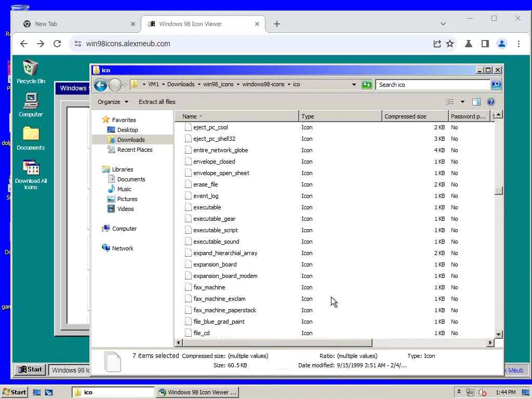Open the Windows Start menu on taskbar
532x399 pixels.
pos(14,393)
